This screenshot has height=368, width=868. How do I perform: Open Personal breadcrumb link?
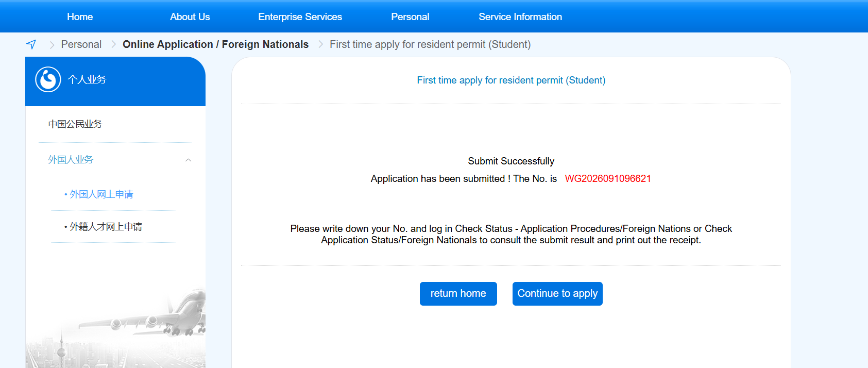81,44
